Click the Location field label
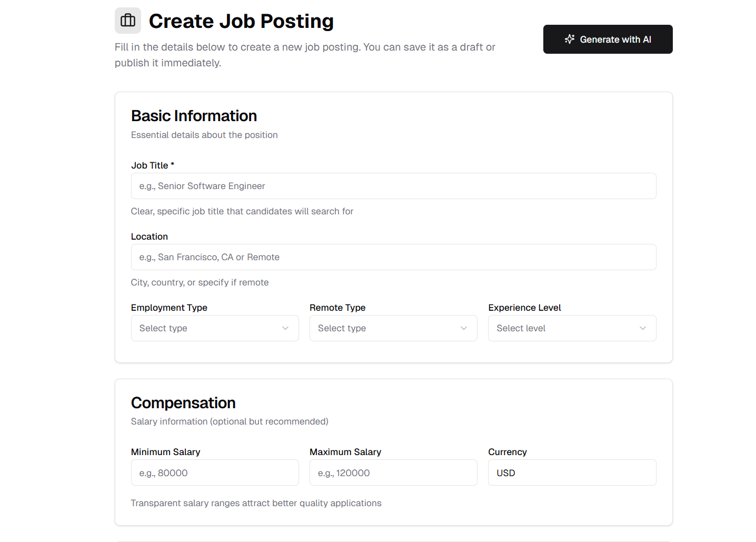756x542 pixels. pyautogui.click(x=150, y=236)
